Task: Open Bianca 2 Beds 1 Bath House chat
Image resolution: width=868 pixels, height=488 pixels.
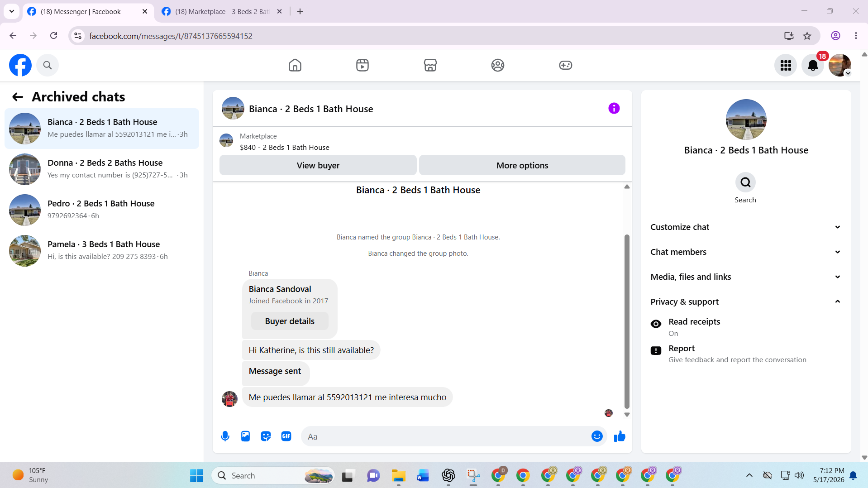Action: click(102, 129)
